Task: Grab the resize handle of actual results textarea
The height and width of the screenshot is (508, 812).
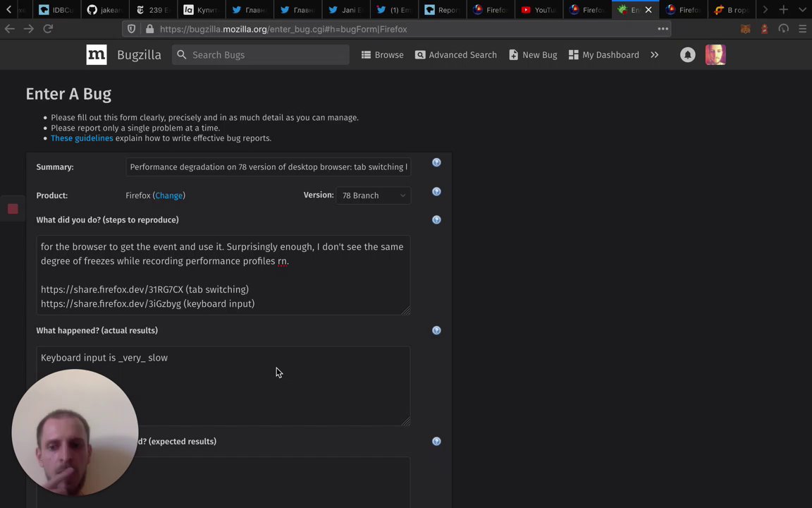Action: tap(406, 421)
